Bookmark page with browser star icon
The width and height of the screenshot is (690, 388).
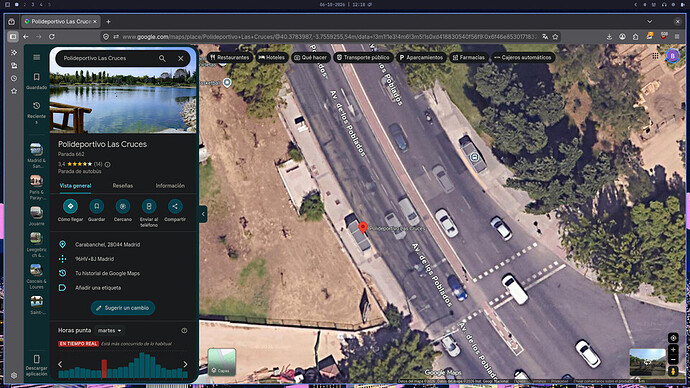pyautogui.click(x=555, y=37)
